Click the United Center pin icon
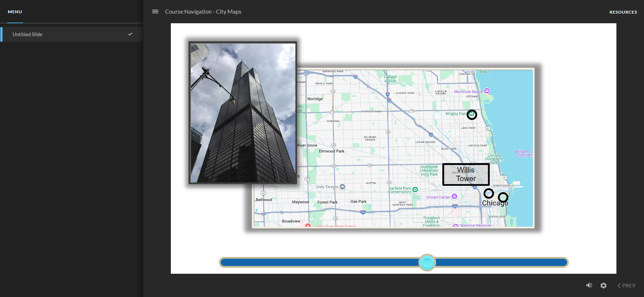This screenshot has height=297, width=644. click(454, 196)
